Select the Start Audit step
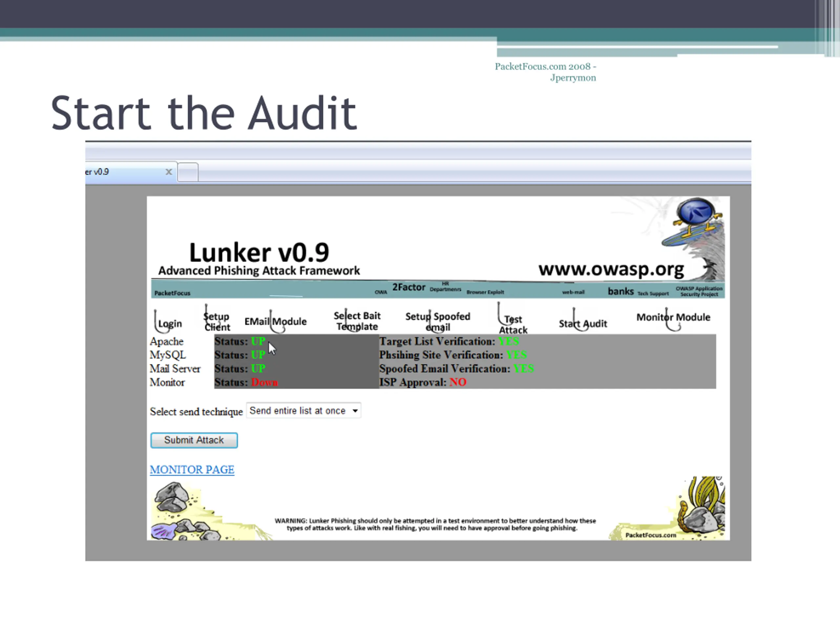Image resolution: width=840 pixels, height=630 pixels. [x=582, y=324]
